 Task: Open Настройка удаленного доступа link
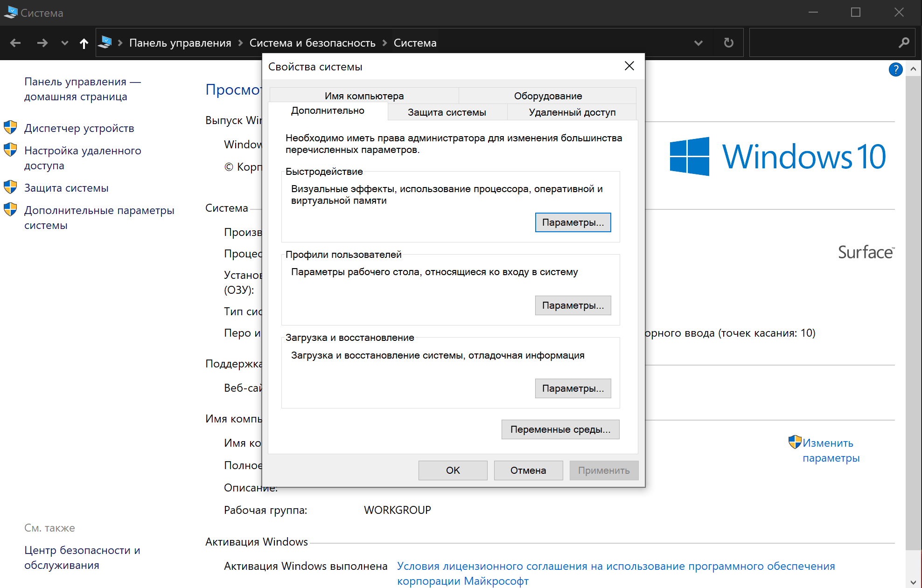pyautogui.click(x=83, y=158)
